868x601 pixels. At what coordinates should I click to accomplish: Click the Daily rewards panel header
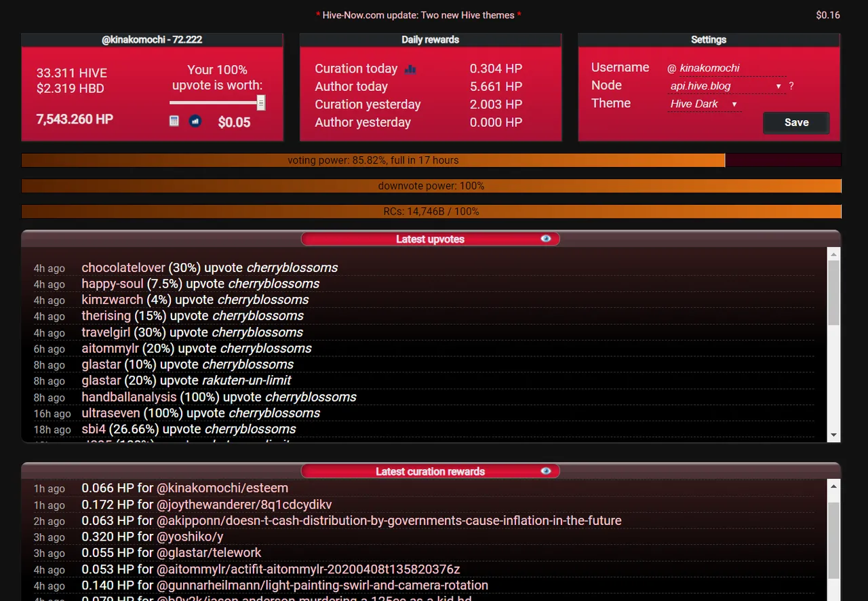(430, 39)
